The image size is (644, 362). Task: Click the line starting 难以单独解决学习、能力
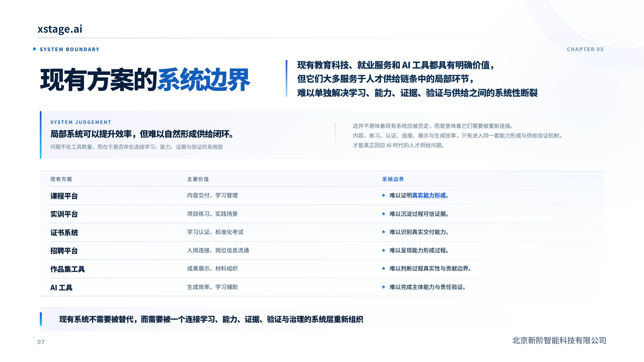(x=417, y=93)
